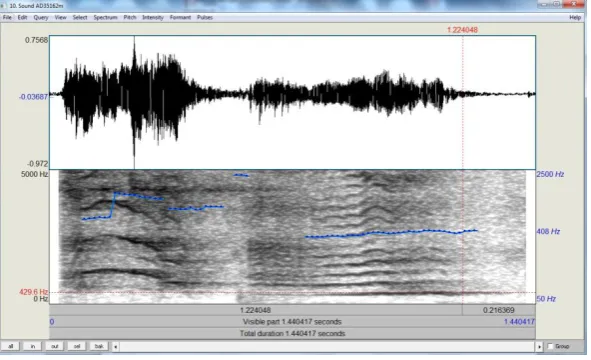591x360 pixels.
Task: Click the Sound AD35162m window title
Action: 36,6
